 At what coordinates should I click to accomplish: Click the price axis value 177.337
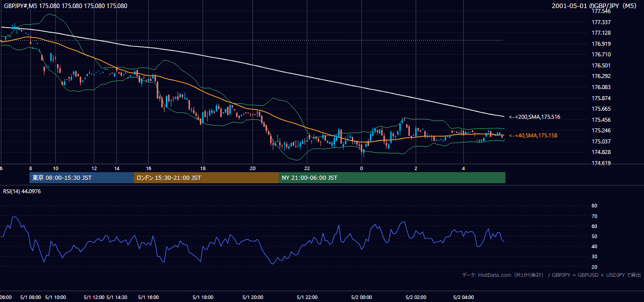(601, 22)
